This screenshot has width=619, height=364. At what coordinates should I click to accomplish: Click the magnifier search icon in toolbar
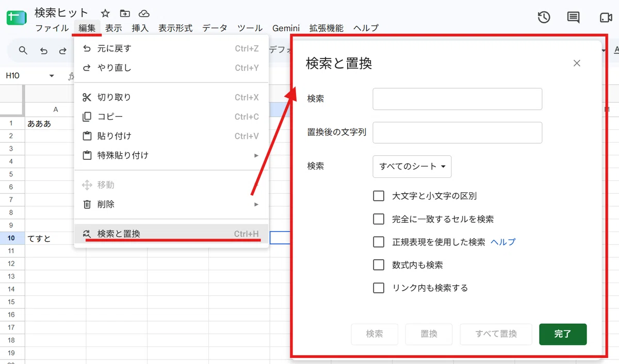pos(23,51)
